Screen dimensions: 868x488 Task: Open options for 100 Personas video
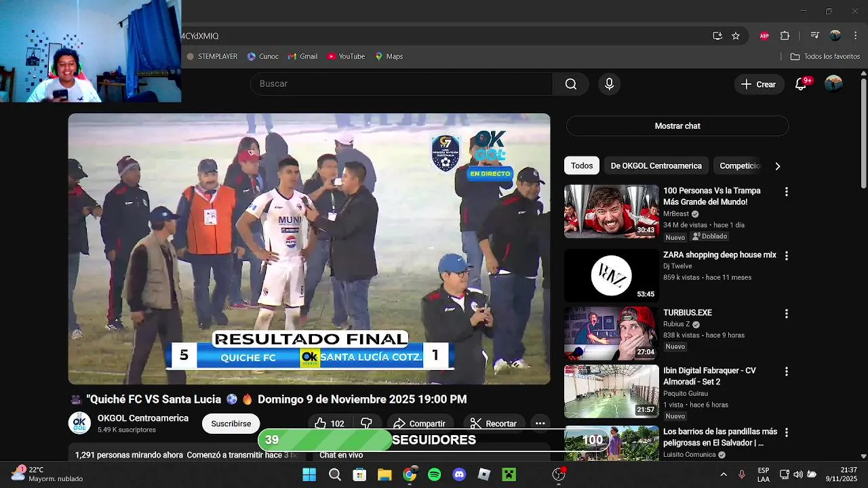(787, 192)
